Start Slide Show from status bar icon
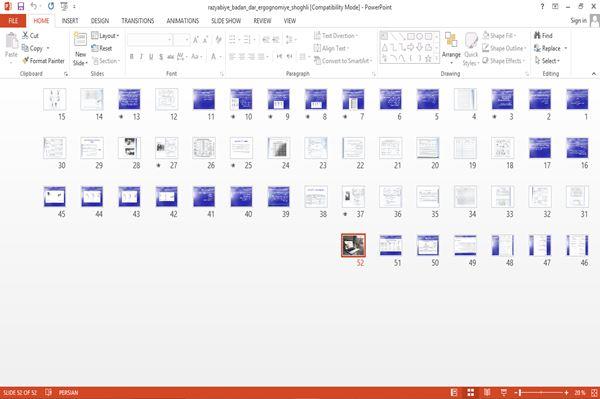Image resolution: width=600 pixels, height=399 pixels. click(x=504, y=392)
